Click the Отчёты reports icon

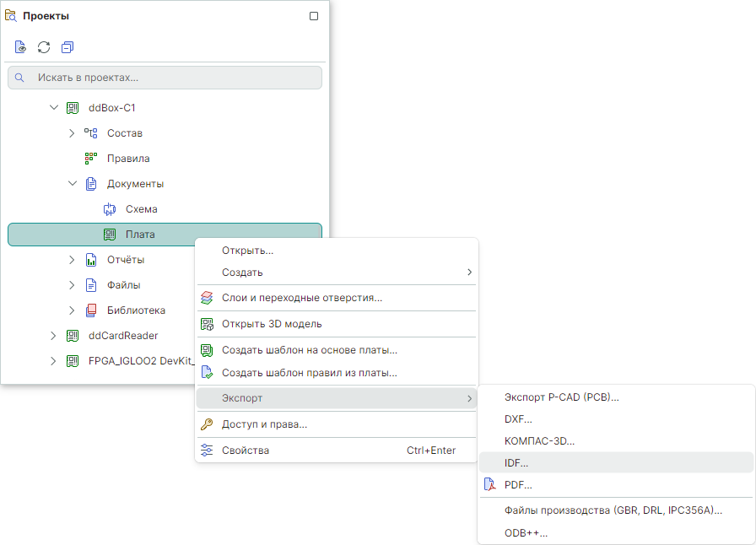[91, 260]
